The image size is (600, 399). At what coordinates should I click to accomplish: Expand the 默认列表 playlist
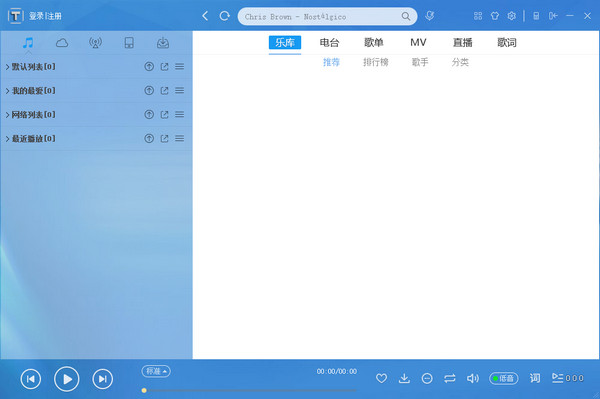coord(7,67)
